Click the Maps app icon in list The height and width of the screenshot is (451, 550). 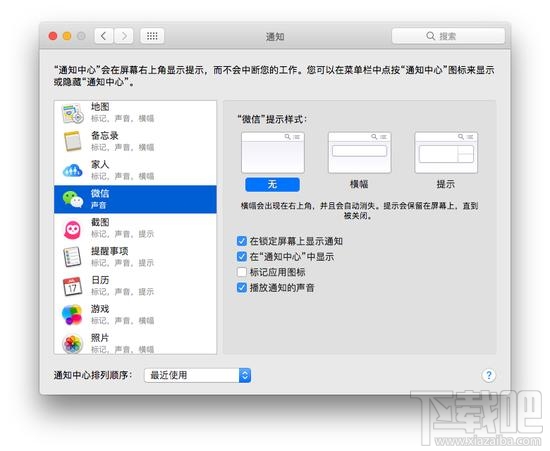click(x=73, y=113)
